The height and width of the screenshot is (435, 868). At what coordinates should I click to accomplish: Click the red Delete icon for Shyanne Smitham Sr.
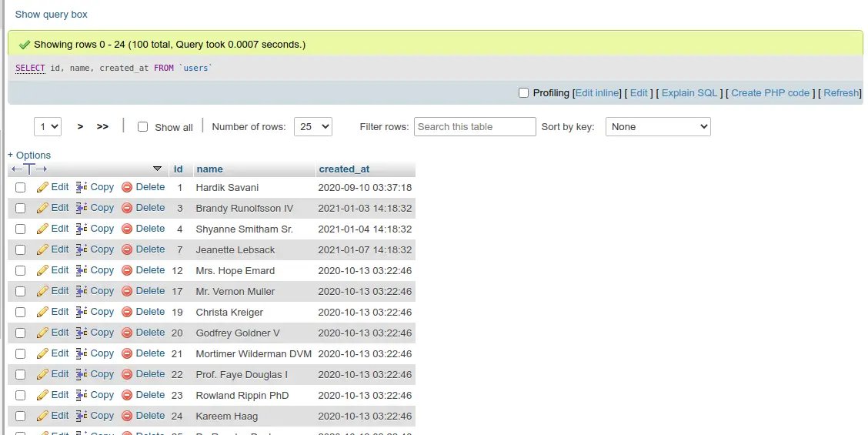(127, 229)
